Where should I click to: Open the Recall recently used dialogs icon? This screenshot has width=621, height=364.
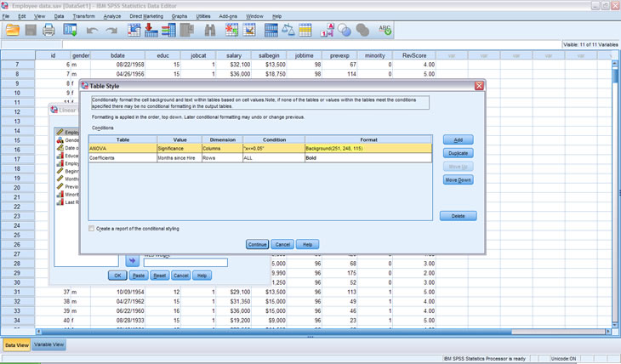pyautogui.click(x=71, y=31)
